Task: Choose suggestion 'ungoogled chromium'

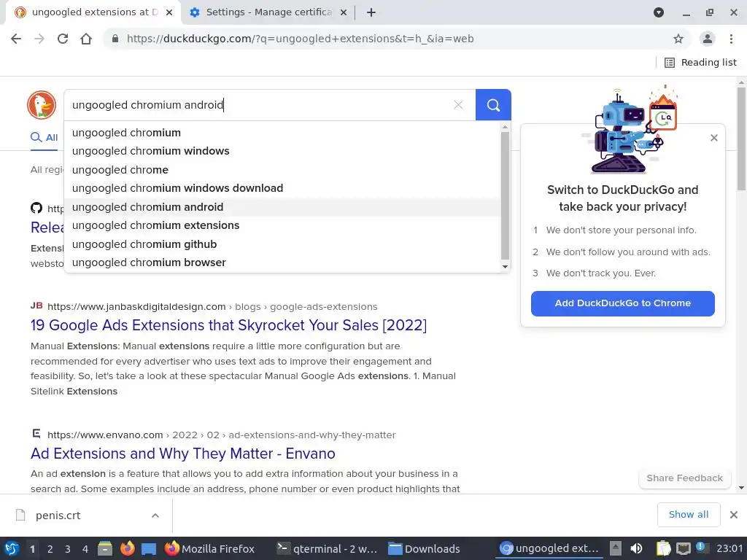Action: click(282, 133)
